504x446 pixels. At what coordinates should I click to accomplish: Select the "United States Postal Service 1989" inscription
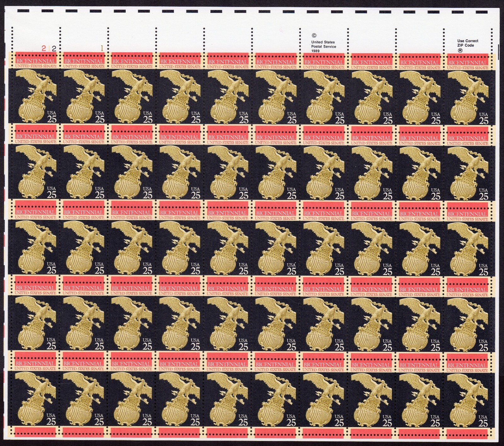[324, 46]
